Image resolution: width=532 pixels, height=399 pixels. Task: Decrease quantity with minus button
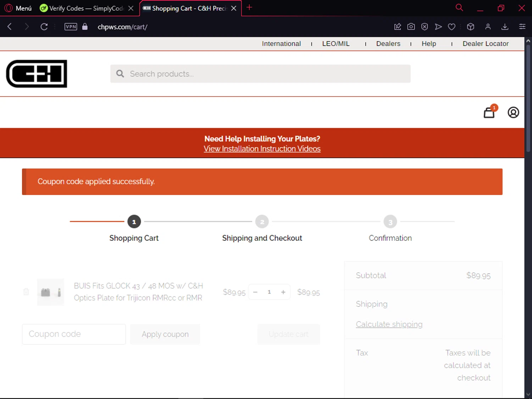pos(255,292)
